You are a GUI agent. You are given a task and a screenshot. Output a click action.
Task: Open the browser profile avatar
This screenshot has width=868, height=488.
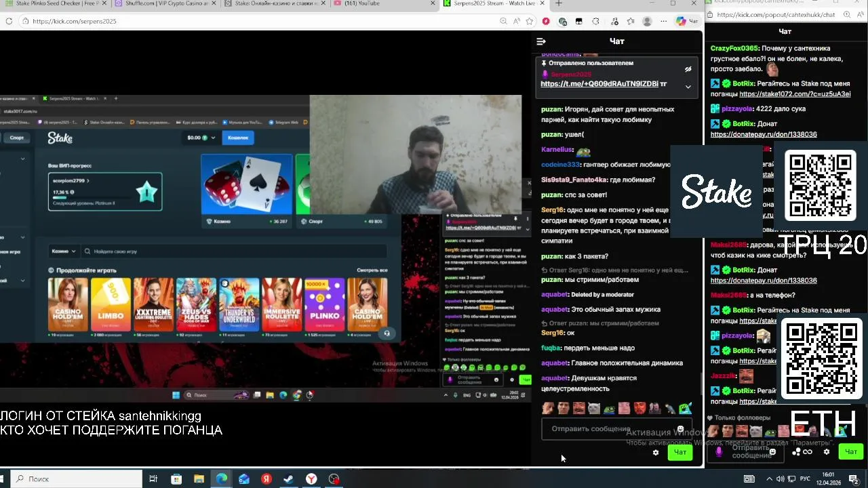point(647,21)
